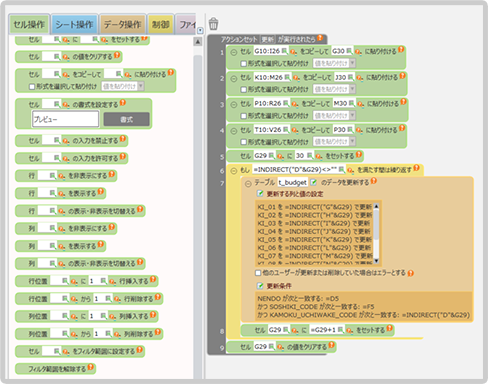Viewport: 488px width, 384px height.
Task: Click the trash can icon
Action: point(213,24)
